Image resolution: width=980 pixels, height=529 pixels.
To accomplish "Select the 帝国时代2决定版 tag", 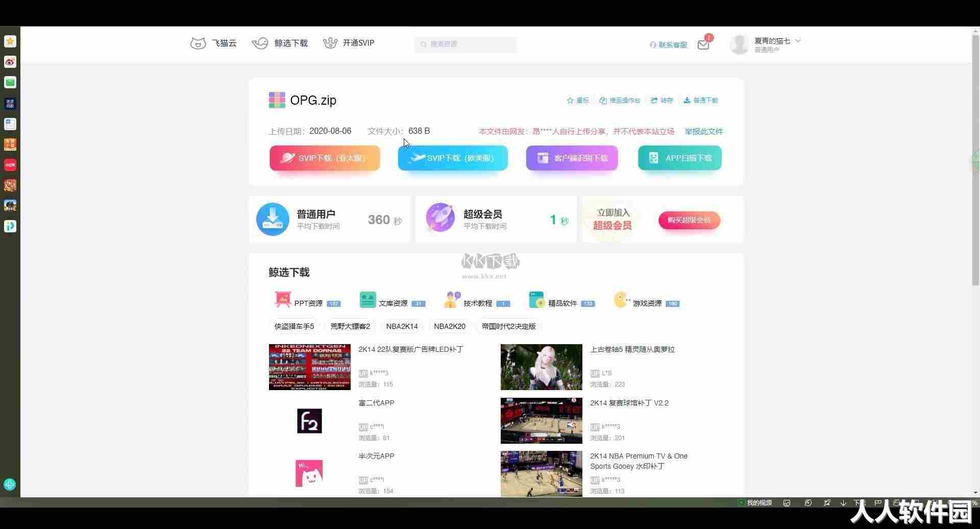I will coord(509,326).
